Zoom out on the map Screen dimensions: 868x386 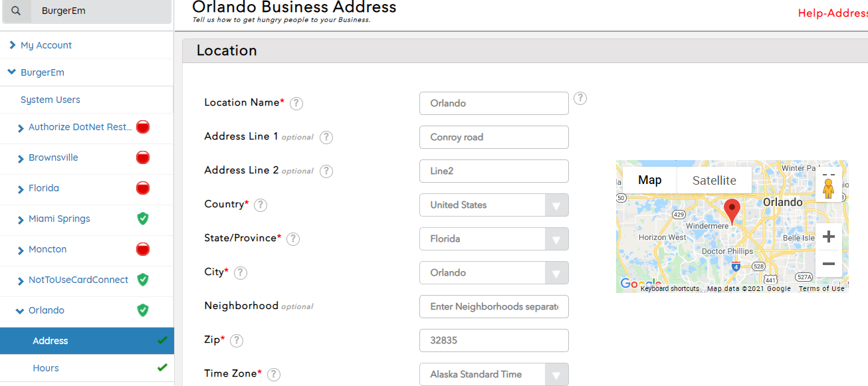pos(828,264)
